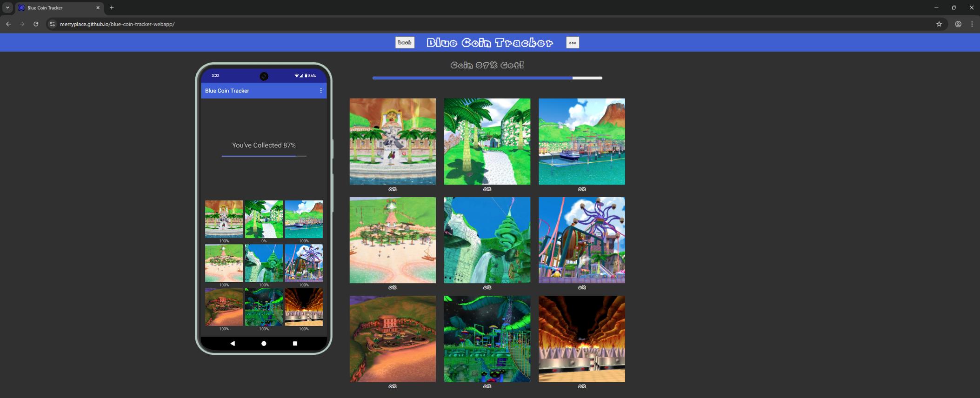Open the three-dot options button beside the title
Screen dimensions: 980x398
[x=573, y=43]
